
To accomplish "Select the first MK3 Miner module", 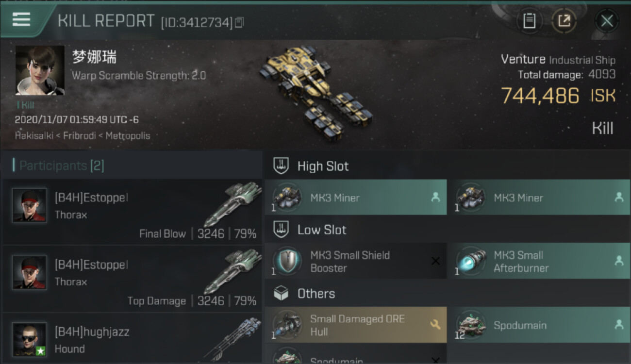I will (x=356, y=198).
